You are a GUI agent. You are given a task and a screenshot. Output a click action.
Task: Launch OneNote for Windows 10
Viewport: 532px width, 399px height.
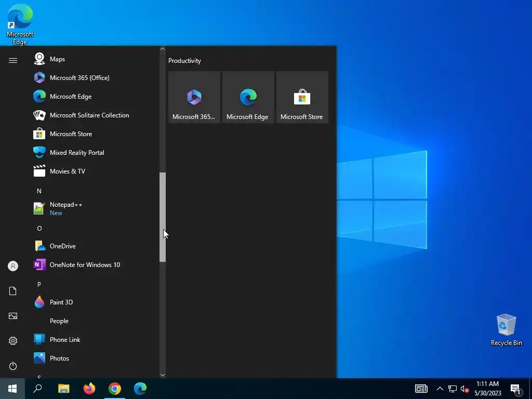pyautogui.click(x=95, y=264)
